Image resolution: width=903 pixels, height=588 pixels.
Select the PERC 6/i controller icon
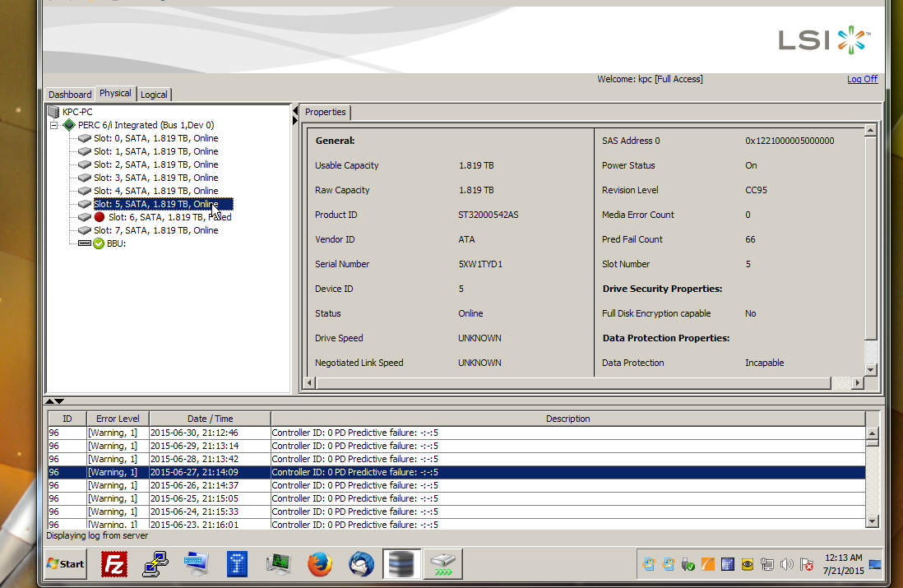[69, 125]
